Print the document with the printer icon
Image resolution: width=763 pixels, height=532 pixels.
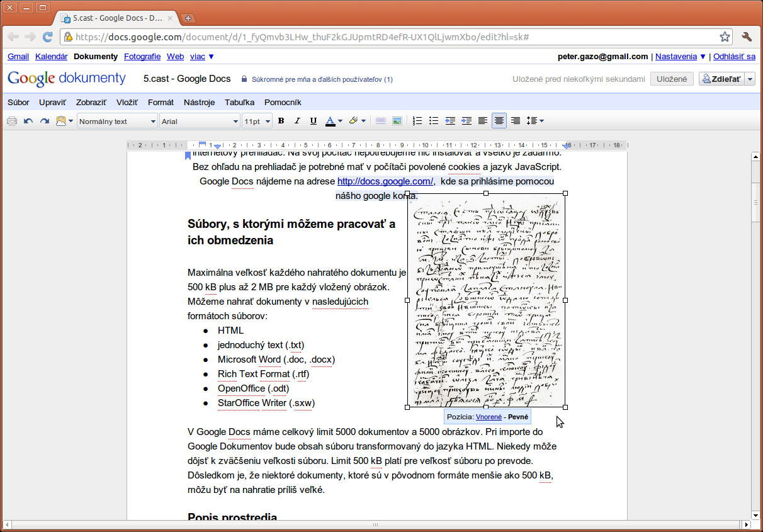(12, 121)
